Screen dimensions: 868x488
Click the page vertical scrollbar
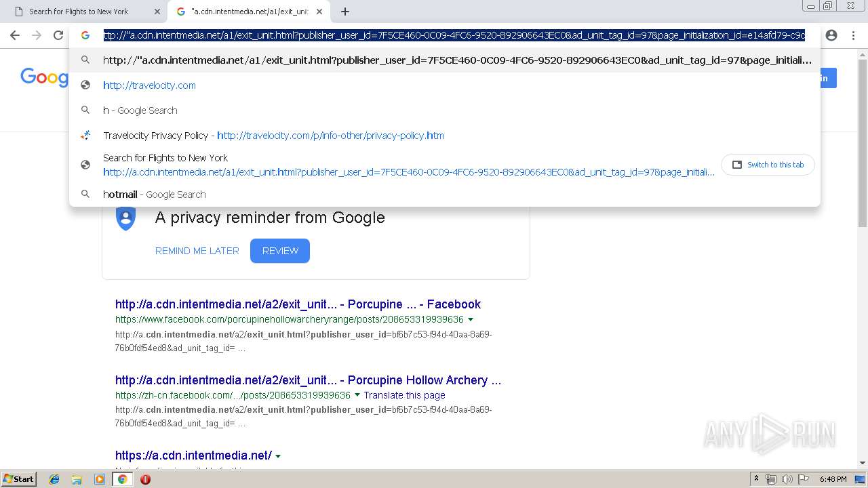point(863,142)
